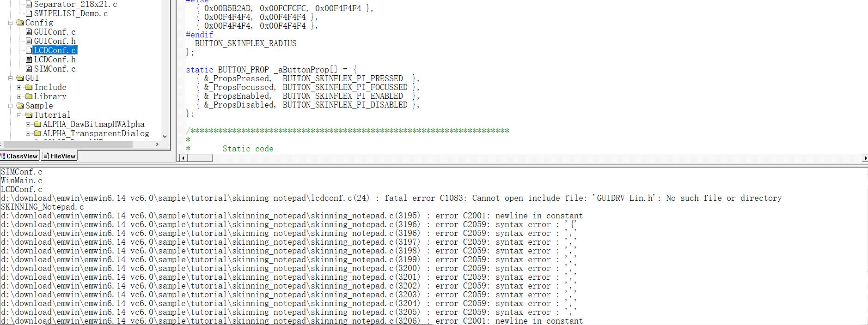
Task: Switch to the FileView tab
Action: [59, 156]
